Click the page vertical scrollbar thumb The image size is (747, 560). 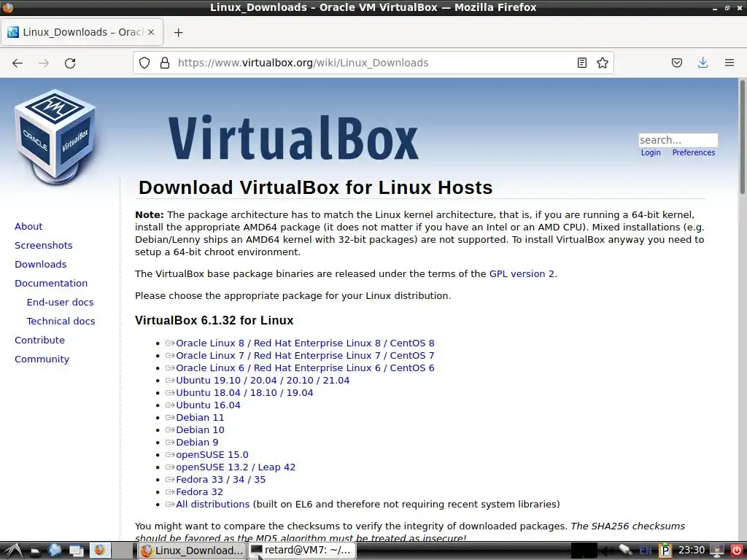pyautogui.click(x=742, y=136)
